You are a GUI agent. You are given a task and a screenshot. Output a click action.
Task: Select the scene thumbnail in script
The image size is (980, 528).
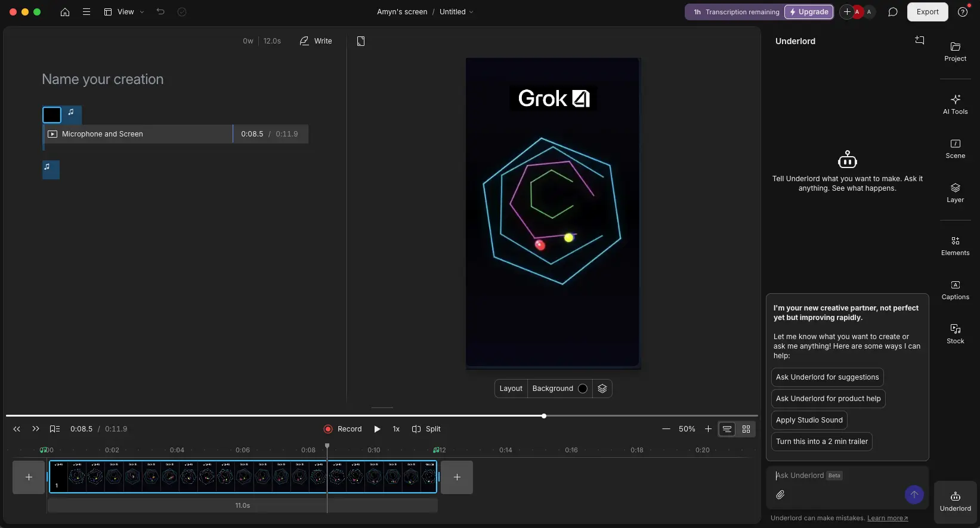pyautogui.click(x=52, y=114)
